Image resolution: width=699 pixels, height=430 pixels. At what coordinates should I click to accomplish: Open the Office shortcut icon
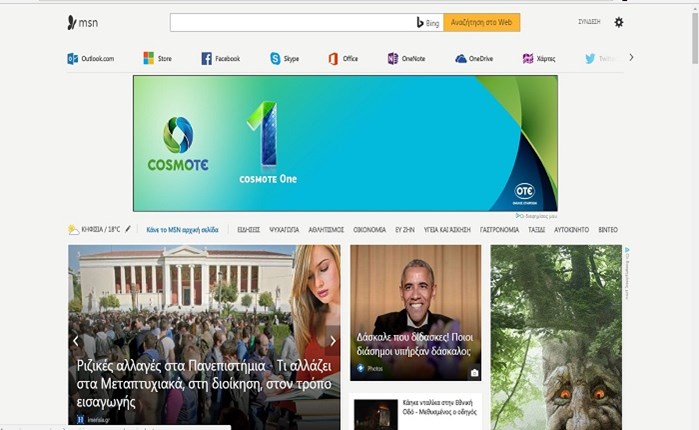point(333,58)
